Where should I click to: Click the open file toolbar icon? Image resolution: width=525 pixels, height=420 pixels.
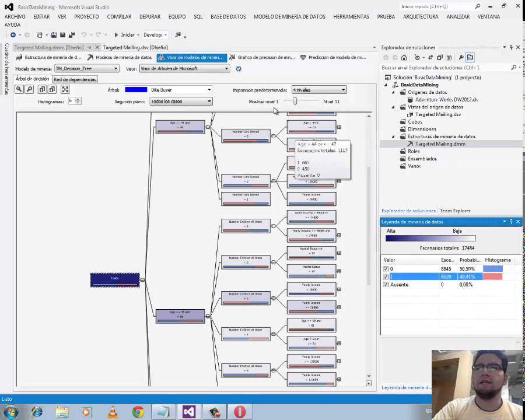pyautogui.click(x=54, y=35)
